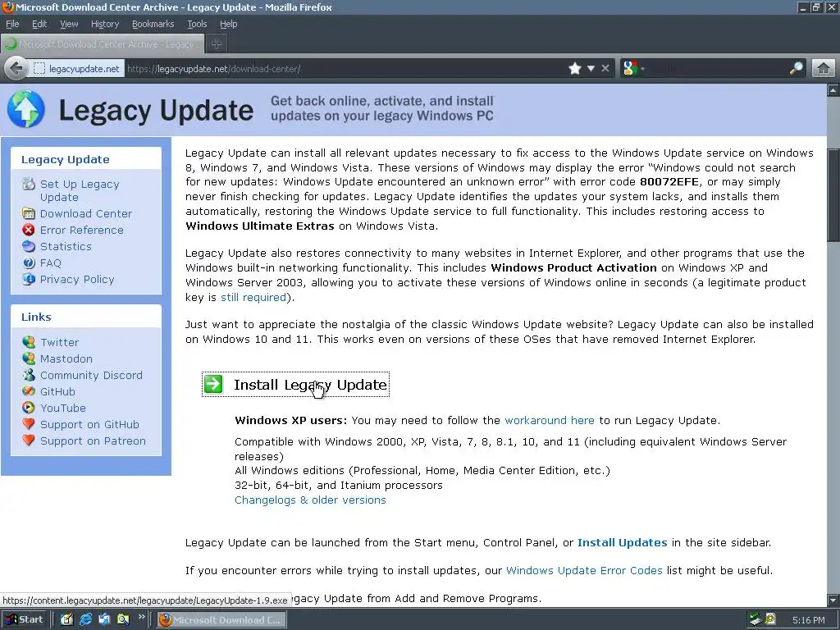
Task: Open the File menu
Action: point(12,24)
